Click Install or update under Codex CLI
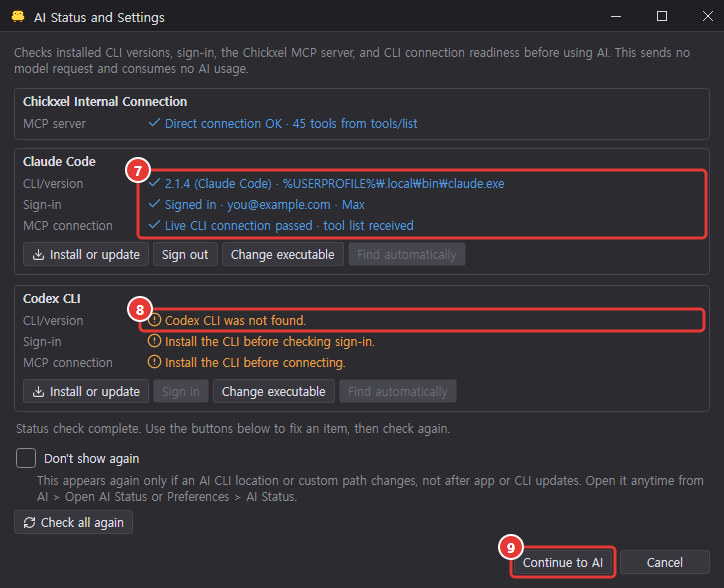This screenshot has width=724, height=588. tap(86, 391)
